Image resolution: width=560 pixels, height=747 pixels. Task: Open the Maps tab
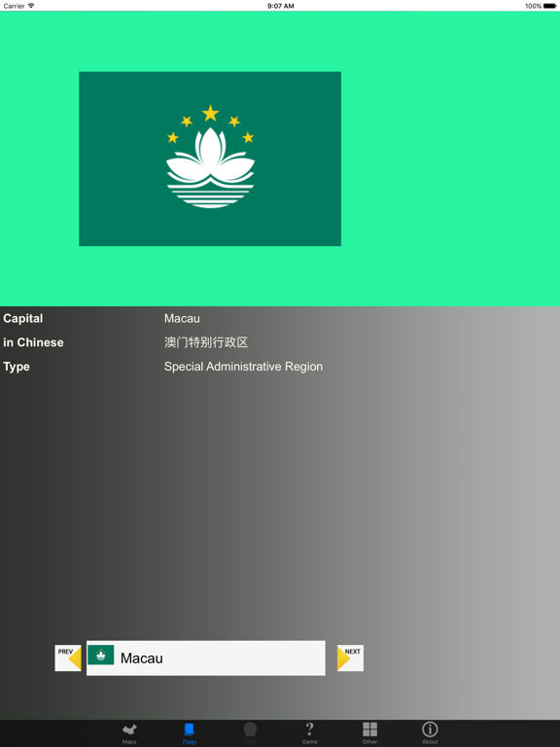pos(129,733)
